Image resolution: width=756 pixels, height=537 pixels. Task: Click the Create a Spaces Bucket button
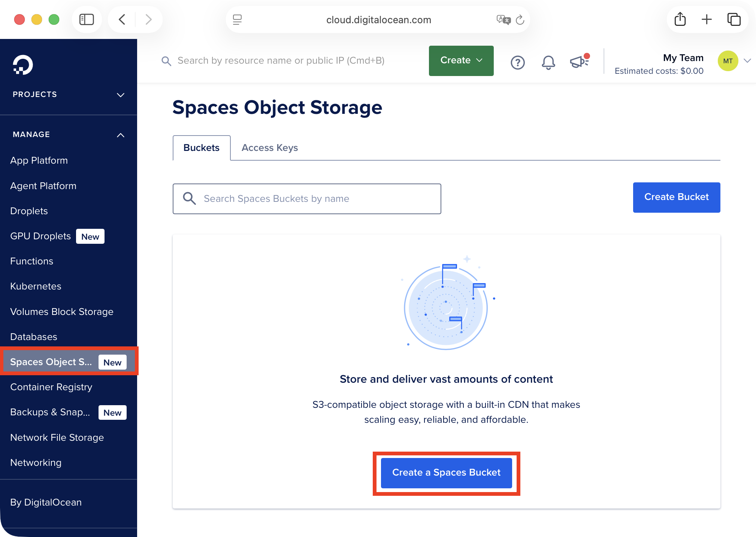point(446,473)
